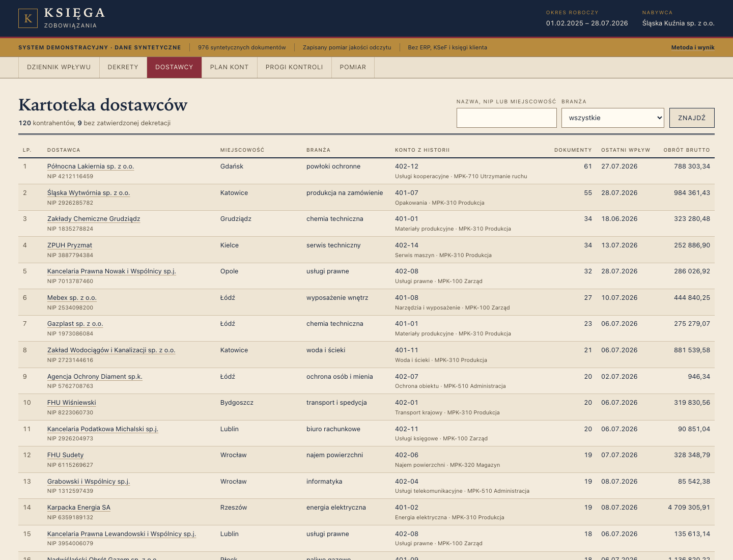Click branch text powłoki ochronne
The image size is (733, 560).
pos(333,166)
